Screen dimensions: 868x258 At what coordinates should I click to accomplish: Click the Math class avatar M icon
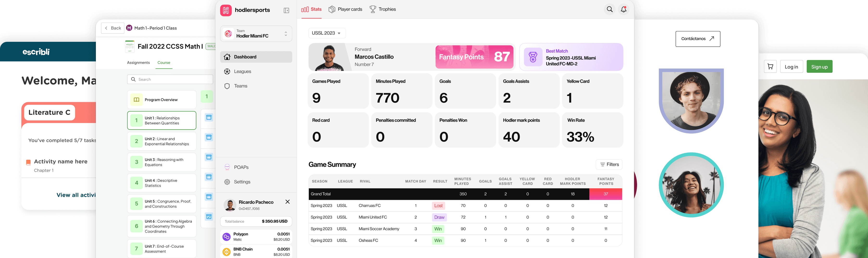[x=129, y=28]
